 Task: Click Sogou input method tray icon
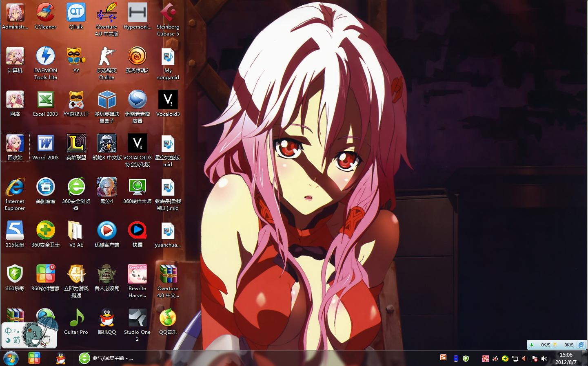point(444,357)
